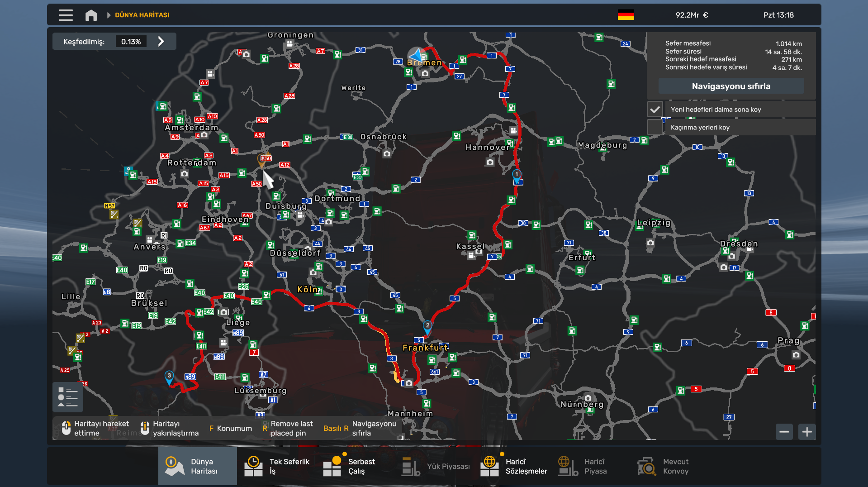Viewport: 868px width, 487px height.
Task: Open the map legend list icon
Action: coord(68,397)
